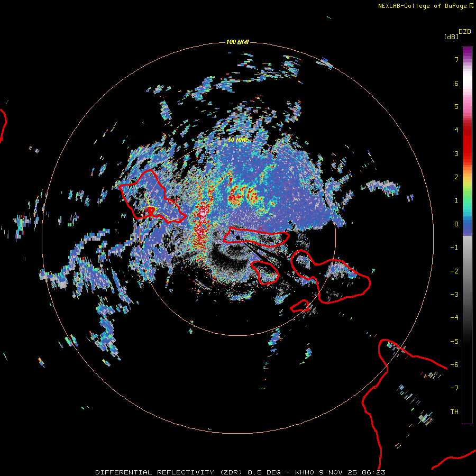Click the 7 value on color scale

[456, 59]
